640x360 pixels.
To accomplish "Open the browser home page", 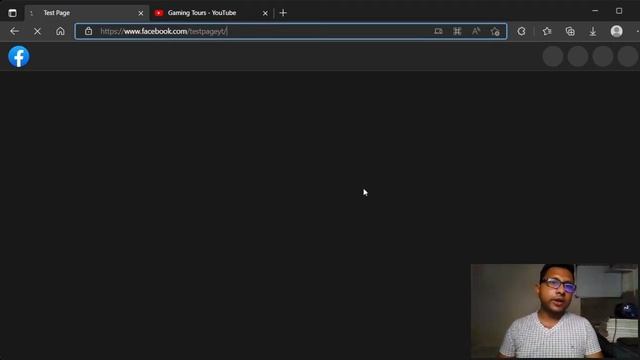I will pos(60,31).
